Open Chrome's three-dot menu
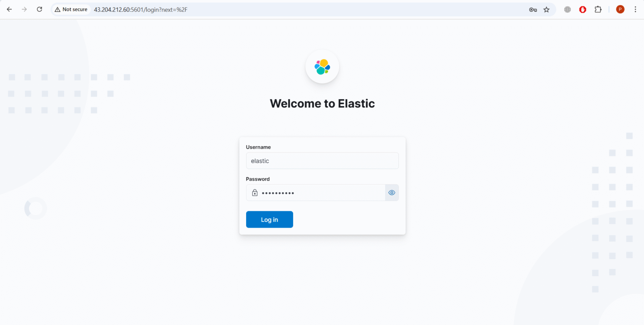Screen dimensions: 644x325 [635, 9]
